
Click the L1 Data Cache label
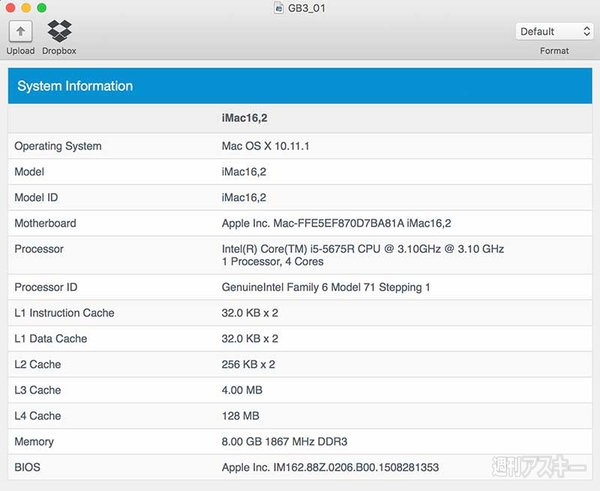click(51, 339)
